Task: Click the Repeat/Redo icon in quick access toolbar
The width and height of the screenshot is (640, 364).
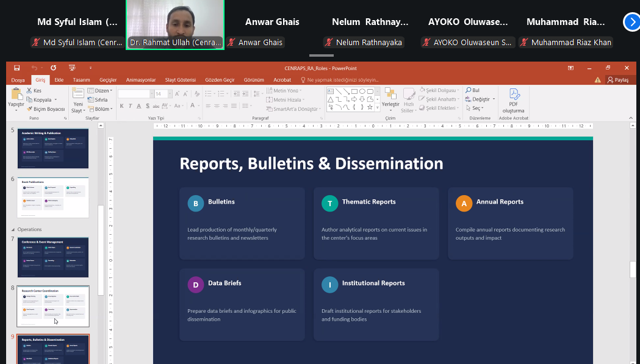Action: [x=54, y=68]
